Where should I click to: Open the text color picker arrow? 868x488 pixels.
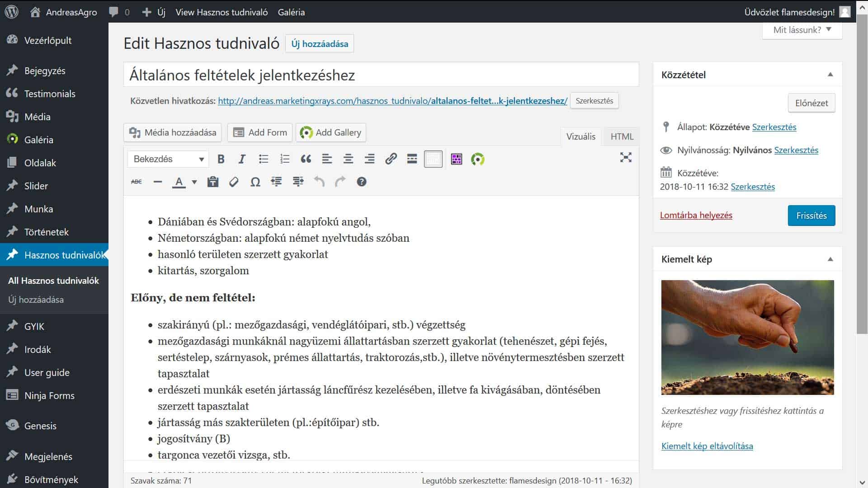click(194, 182)
